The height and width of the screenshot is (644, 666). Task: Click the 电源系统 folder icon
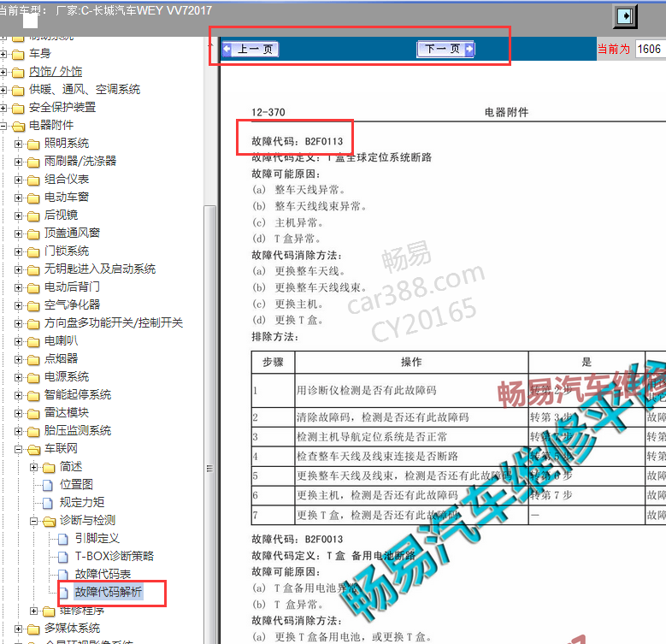pos(33,378)
